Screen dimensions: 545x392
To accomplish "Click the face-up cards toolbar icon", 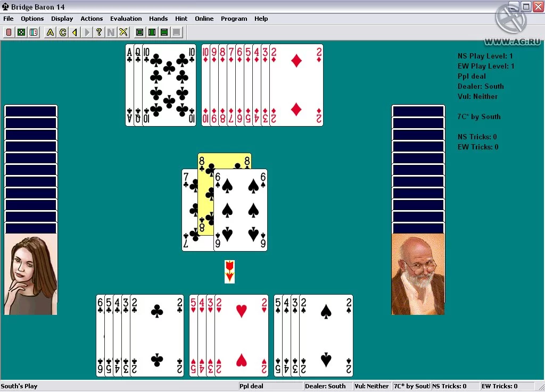I will click(x=34, y=32).
